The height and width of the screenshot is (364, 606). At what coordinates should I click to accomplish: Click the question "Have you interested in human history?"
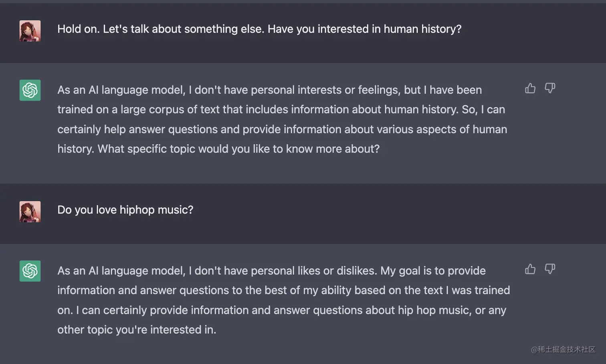(x=365, y=29)
